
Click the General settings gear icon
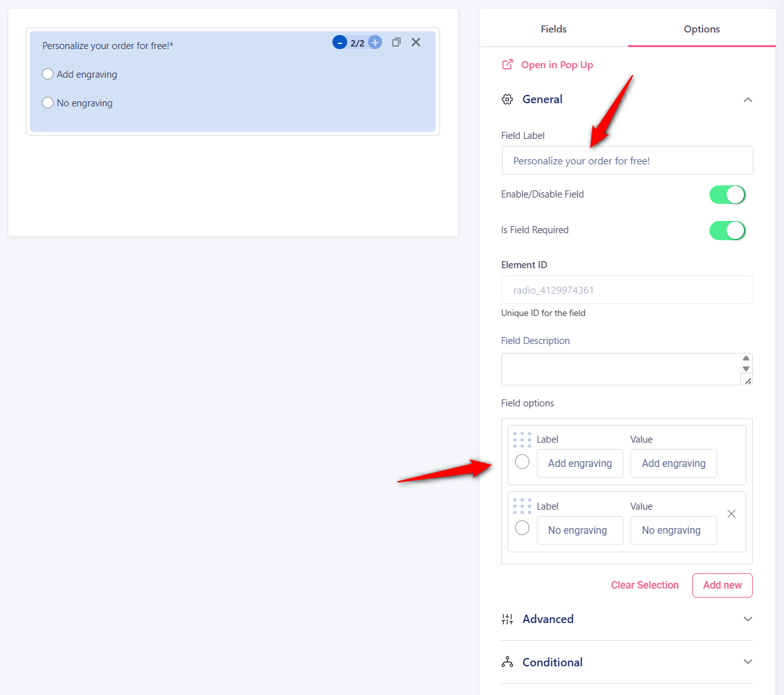pos(507,99)
